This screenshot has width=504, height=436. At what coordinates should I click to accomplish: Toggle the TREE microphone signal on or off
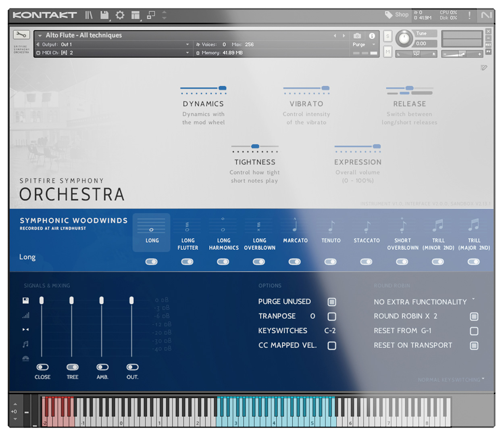point(72,367)
